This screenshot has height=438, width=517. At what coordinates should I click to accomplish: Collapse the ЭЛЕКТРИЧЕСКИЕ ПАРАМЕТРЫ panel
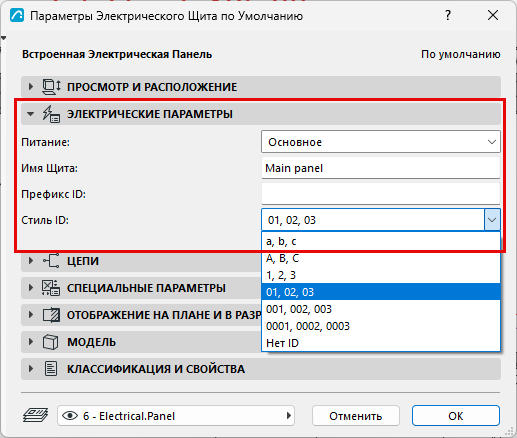[31, 114]
